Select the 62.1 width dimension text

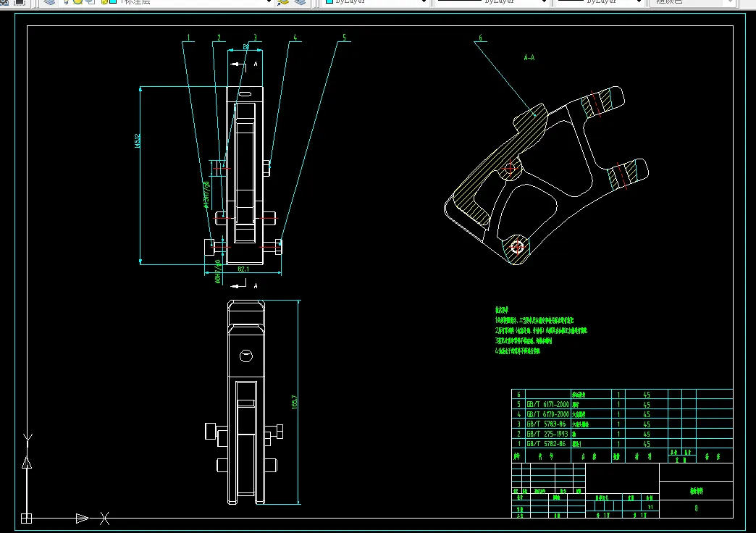click(x=243, y=269)
